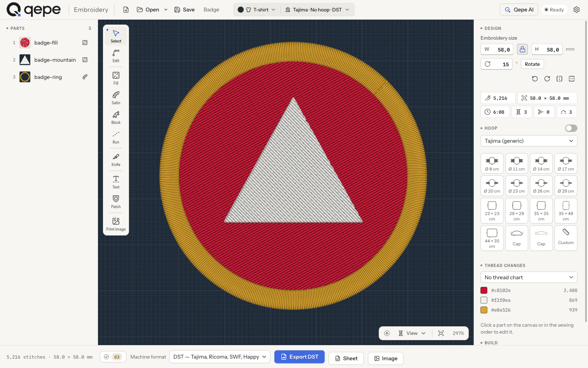Use the Knife tool
The height and width of the screenshot is (368, 588).
pos(116,159)
